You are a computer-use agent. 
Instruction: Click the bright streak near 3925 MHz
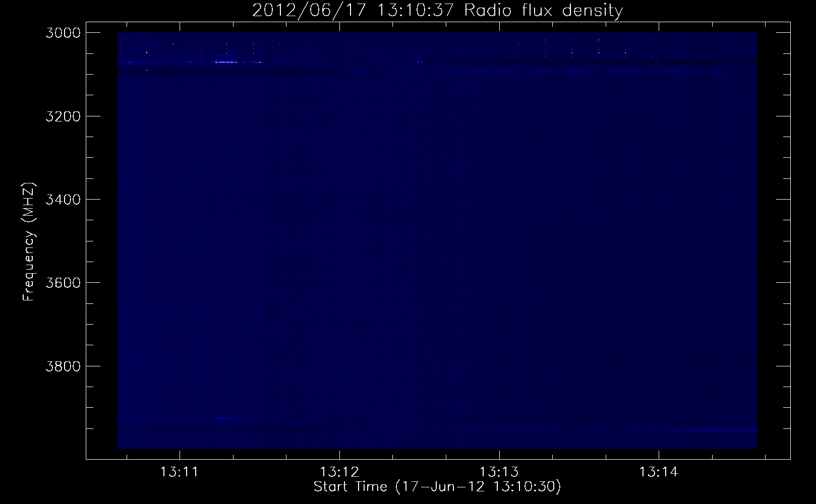[x=226, y=418]
